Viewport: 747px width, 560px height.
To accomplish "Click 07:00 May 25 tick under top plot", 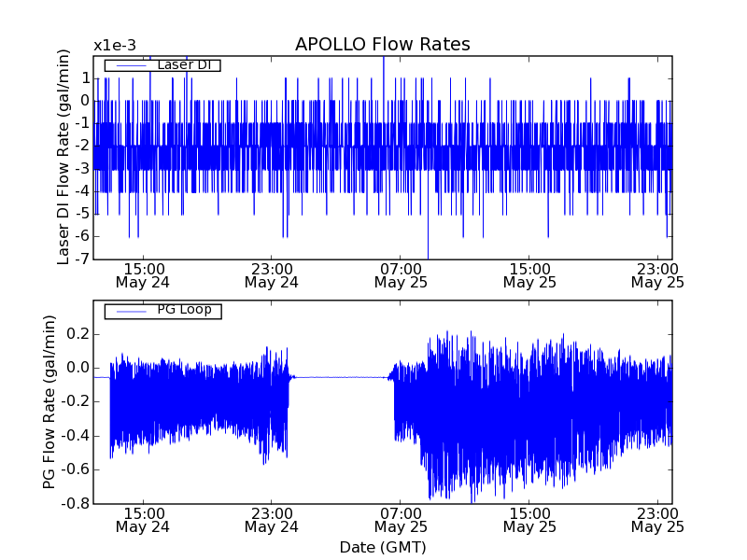I will 401,274.
